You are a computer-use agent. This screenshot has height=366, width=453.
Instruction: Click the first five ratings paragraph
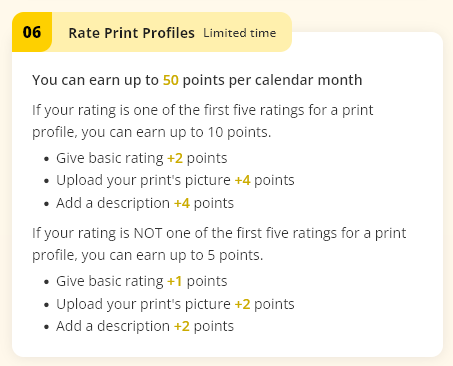(203, 121)
